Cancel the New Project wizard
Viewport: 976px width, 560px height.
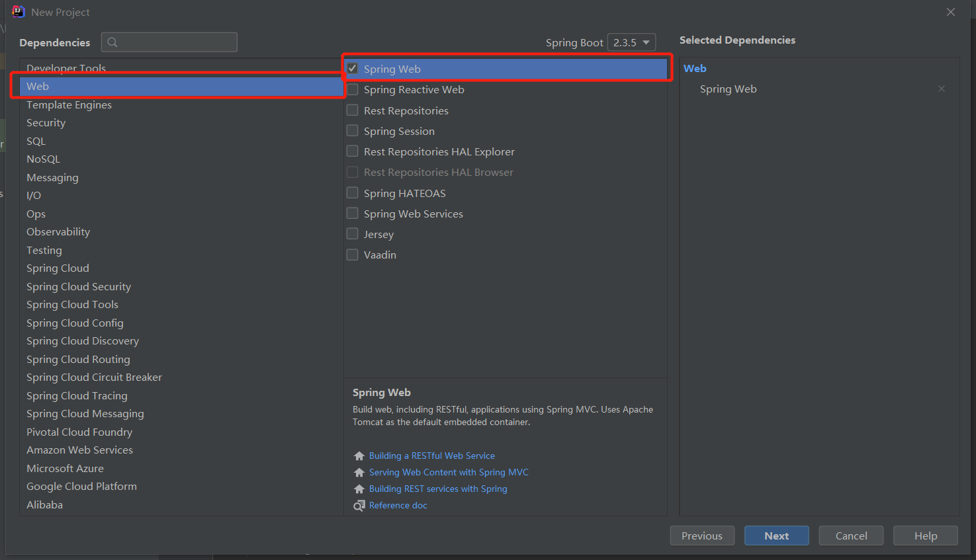851,536
